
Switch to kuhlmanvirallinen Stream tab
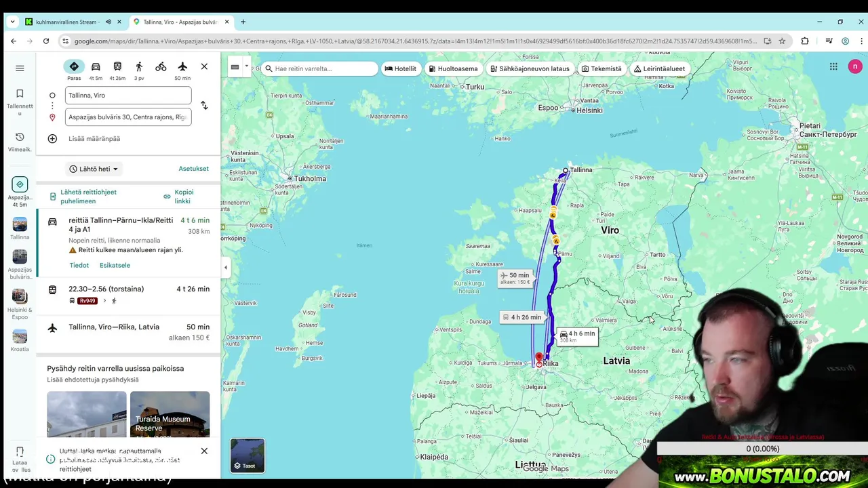click(x=74, y=22)
